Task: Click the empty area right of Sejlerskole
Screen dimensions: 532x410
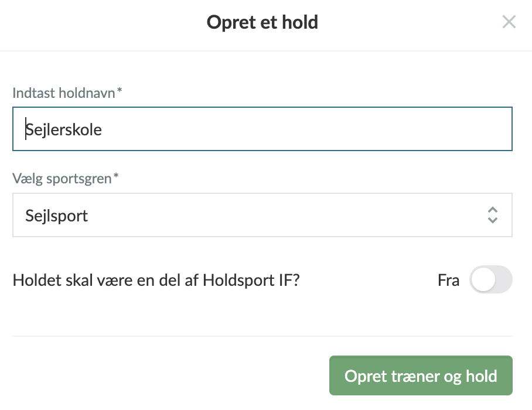Action: tap(305, 129)
